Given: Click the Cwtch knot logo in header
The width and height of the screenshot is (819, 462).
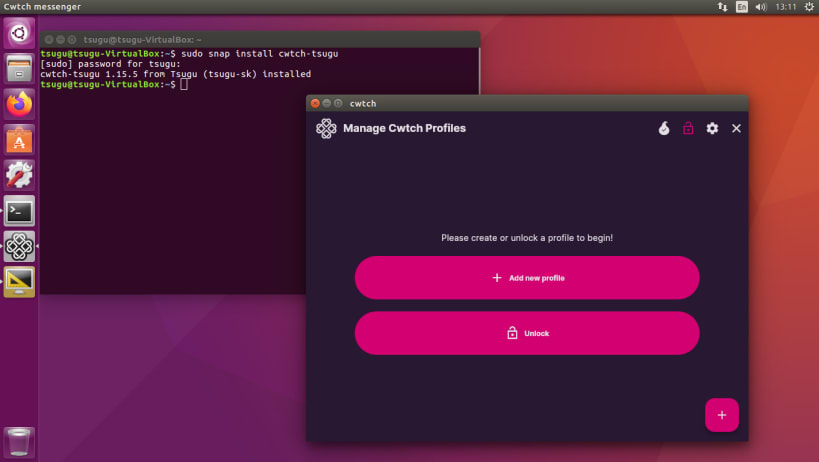Looking at the screenshot, I should click(326, 128).
